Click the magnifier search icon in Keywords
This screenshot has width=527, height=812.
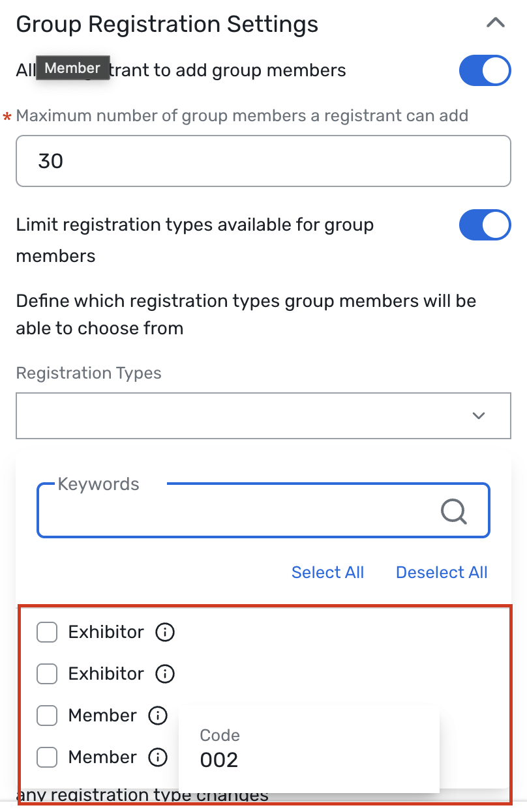pyautogui.click(x=454, y=512)
